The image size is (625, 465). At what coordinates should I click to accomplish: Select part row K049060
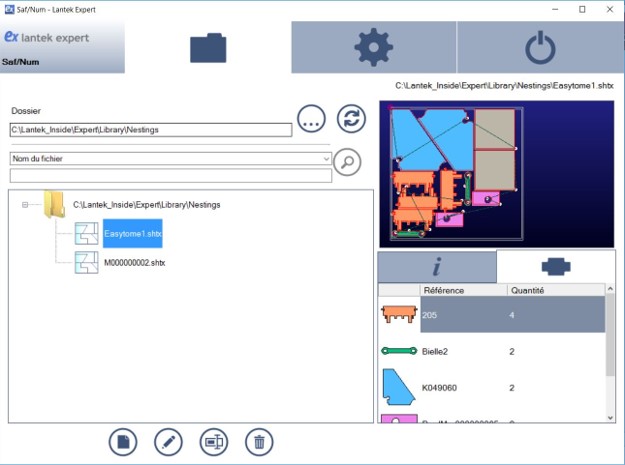click(491, 387)
